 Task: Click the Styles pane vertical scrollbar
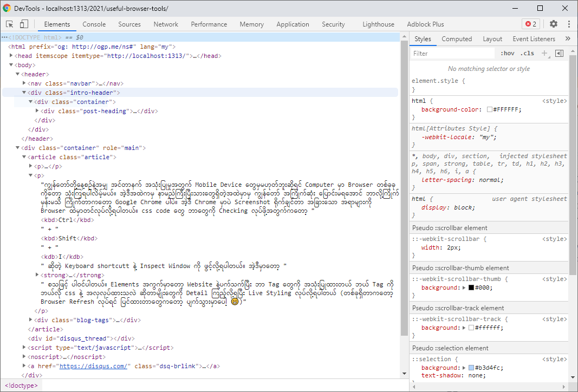(x=573, y=165)
